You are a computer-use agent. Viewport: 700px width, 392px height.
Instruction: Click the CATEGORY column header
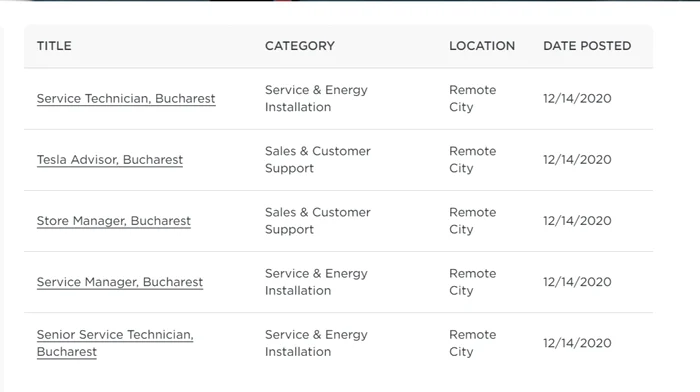300,46
